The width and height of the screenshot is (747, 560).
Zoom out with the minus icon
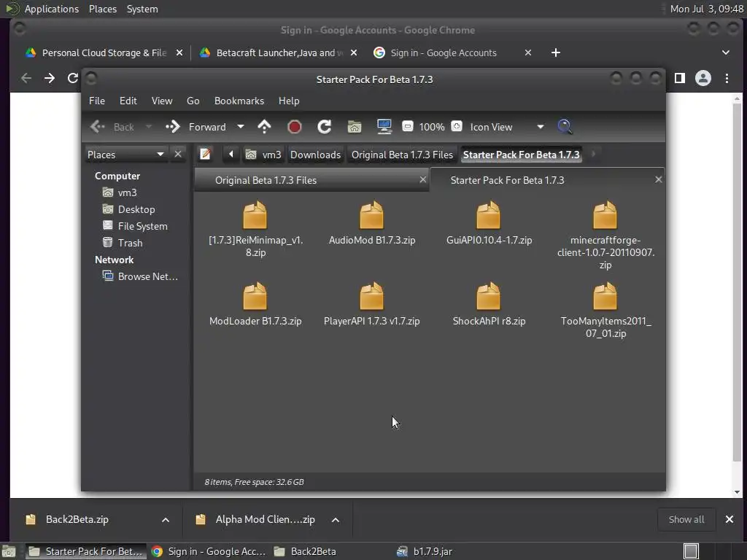point(407,126)
